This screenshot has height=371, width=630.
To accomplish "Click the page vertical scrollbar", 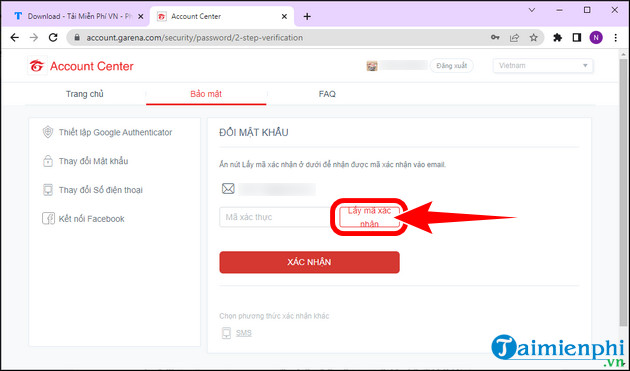I will [x=623, y=193].
